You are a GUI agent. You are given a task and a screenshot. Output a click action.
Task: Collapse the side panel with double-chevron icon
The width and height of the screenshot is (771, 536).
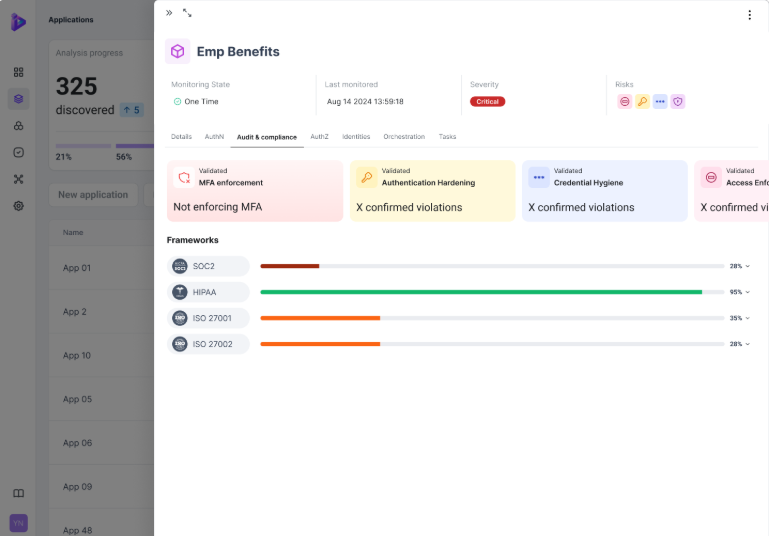coord(169,13)
